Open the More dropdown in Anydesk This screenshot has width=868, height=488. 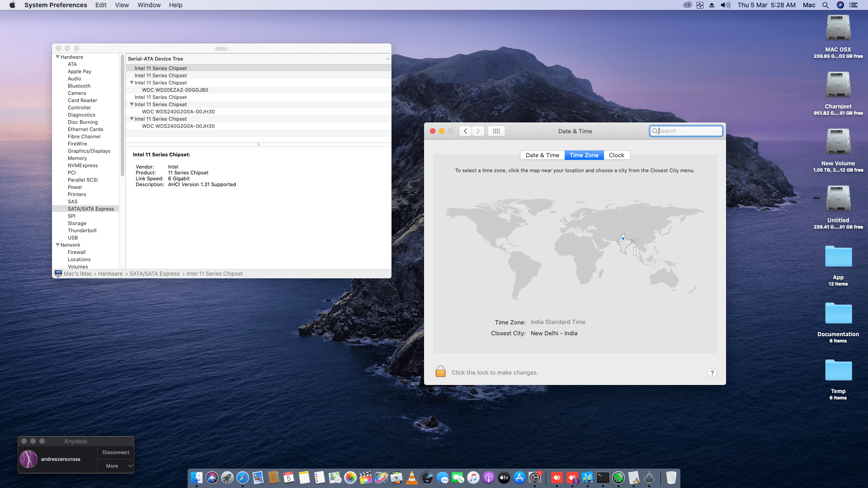[116, 466]
